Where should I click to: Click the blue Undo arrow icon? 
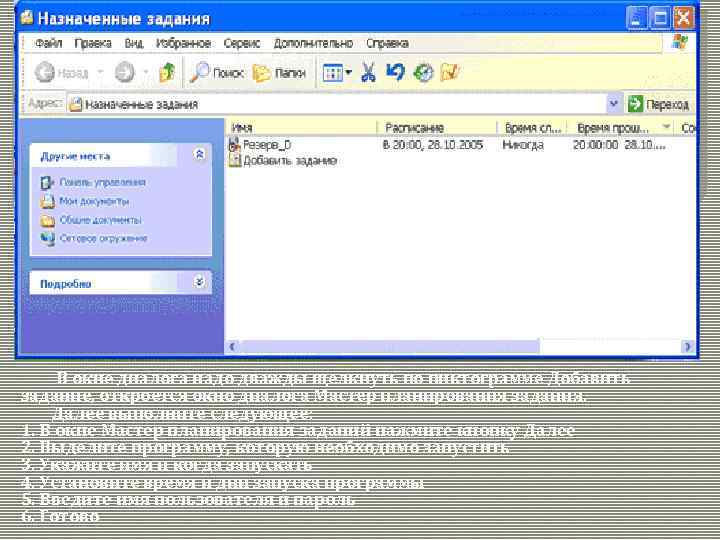[395, 72]
